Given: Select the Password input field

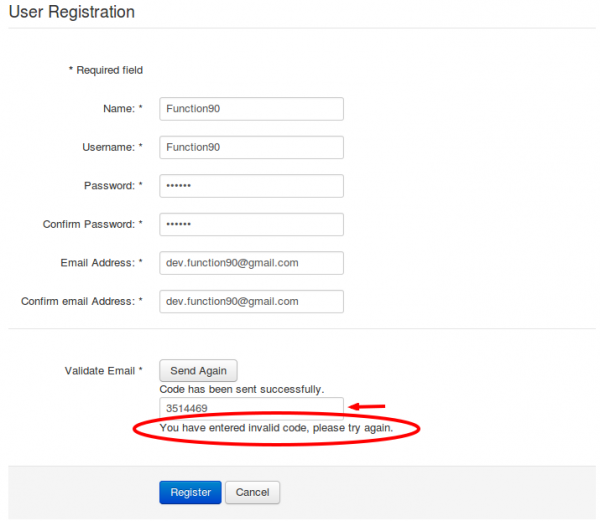Looking at the screenshot, I should 251,186.
